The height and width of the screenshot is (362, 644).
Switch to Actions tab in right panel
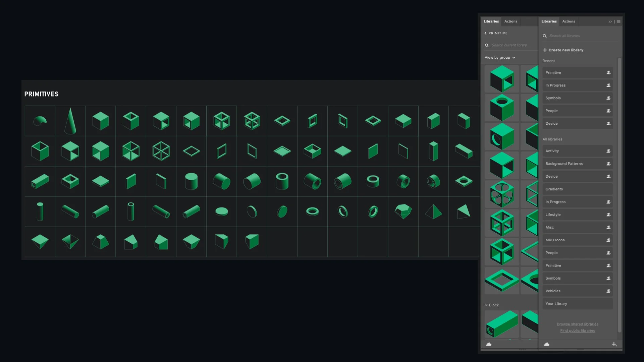pyautogui.click(x=568, y=21)
